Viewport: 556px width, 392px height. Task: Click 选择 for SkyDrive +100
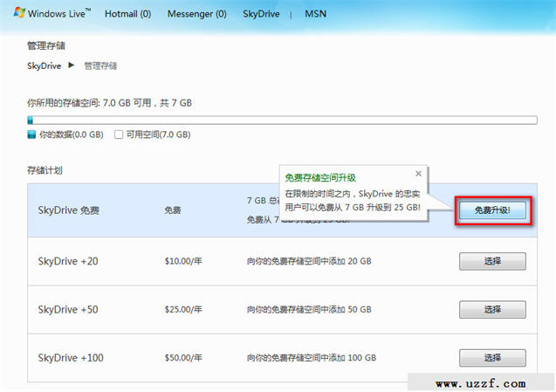click(492, 358)
